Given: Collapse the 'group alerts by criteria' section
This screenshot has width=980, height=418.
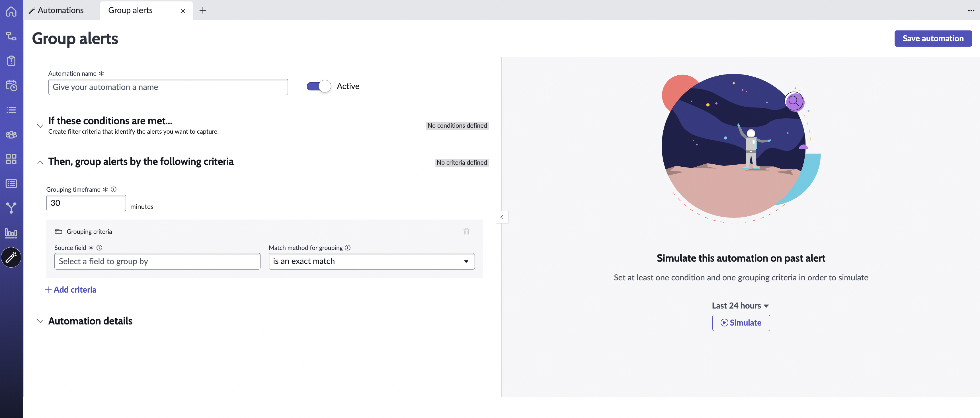Looking at the screenshot, I should [x=40, y=163].
